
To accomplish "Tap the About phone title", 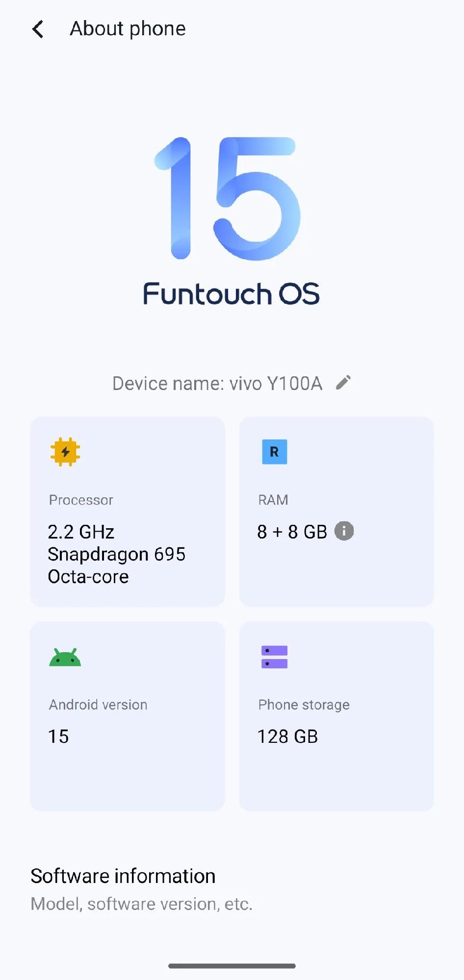I will tap(128, 29).
